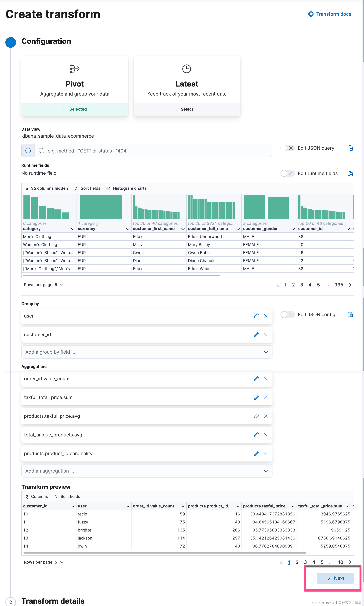This screenshot has height=606, width=364.
Task: Delete products.product_id.cardinality aggregation
Action: pyautogui.click(x=266, y=454)
